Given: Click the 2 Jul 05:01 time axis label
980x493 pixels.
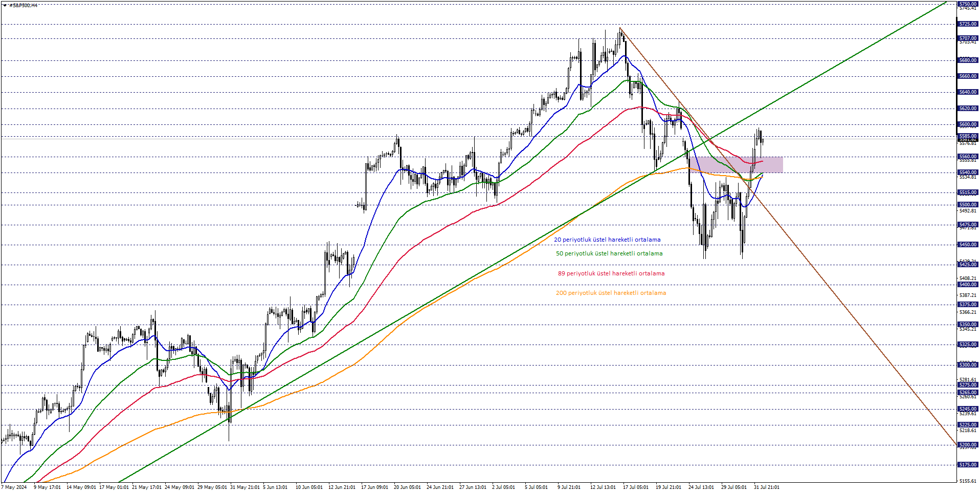Looking at the screenshot, I should tap(503, 487).
